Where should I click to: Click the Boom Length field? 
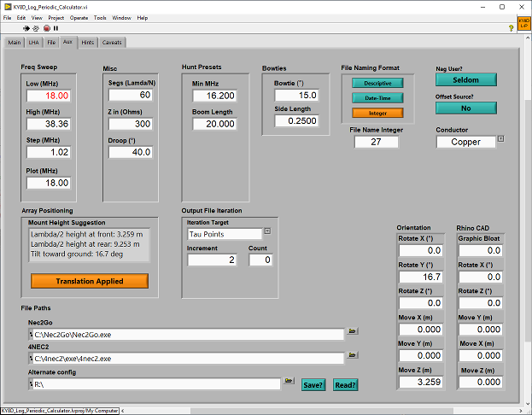point(214,124)
